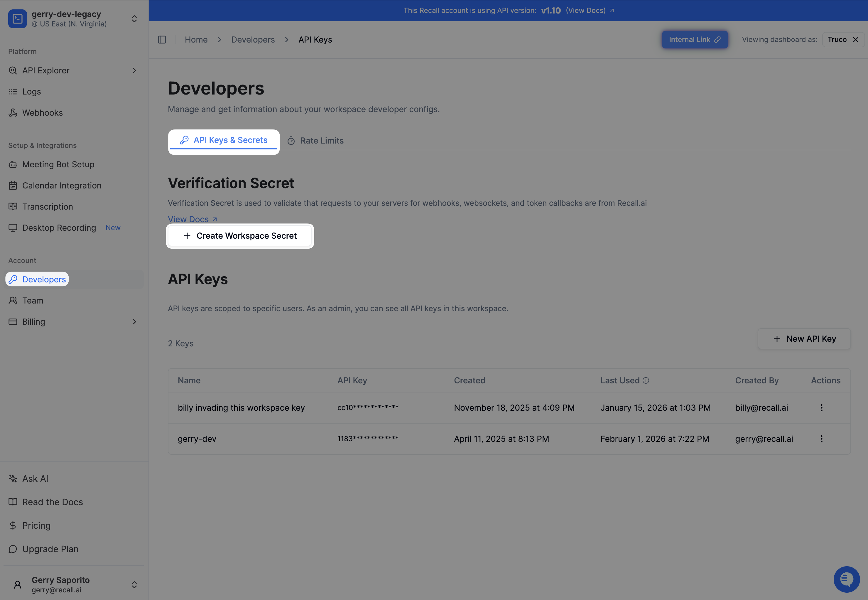
Task: Open the chat support bubble
Action: point(846,579)
